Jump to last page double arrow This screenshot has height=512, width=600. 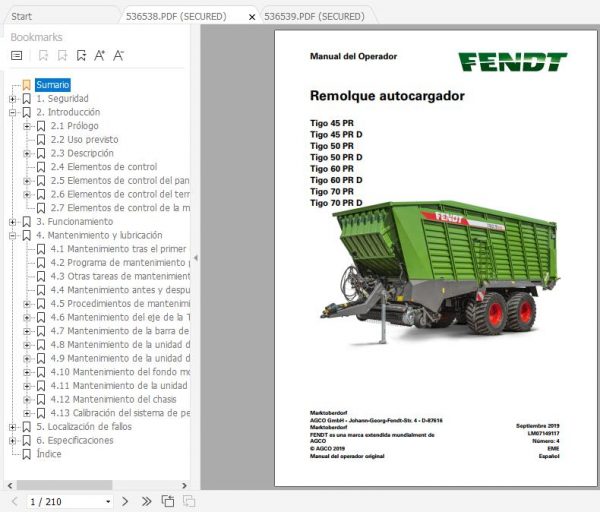[x=146, y=501]
